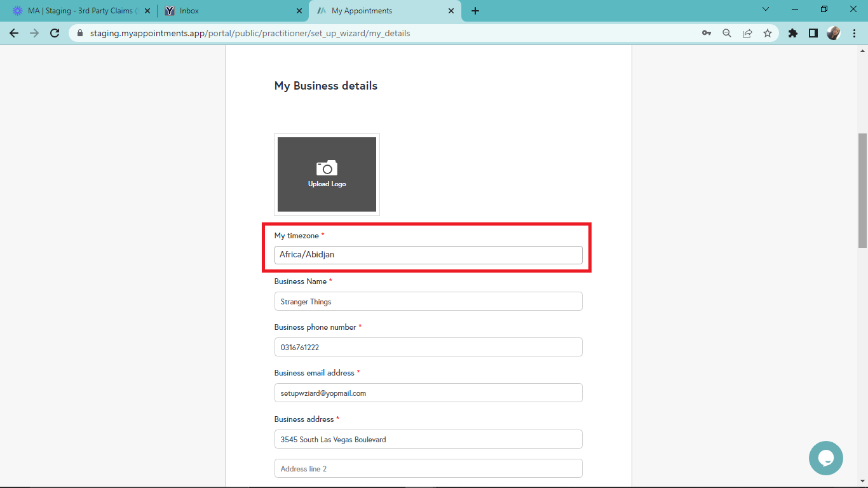Click the Chrome profile avatar
This screenshot has height=488, width=868.
point(834,33)
